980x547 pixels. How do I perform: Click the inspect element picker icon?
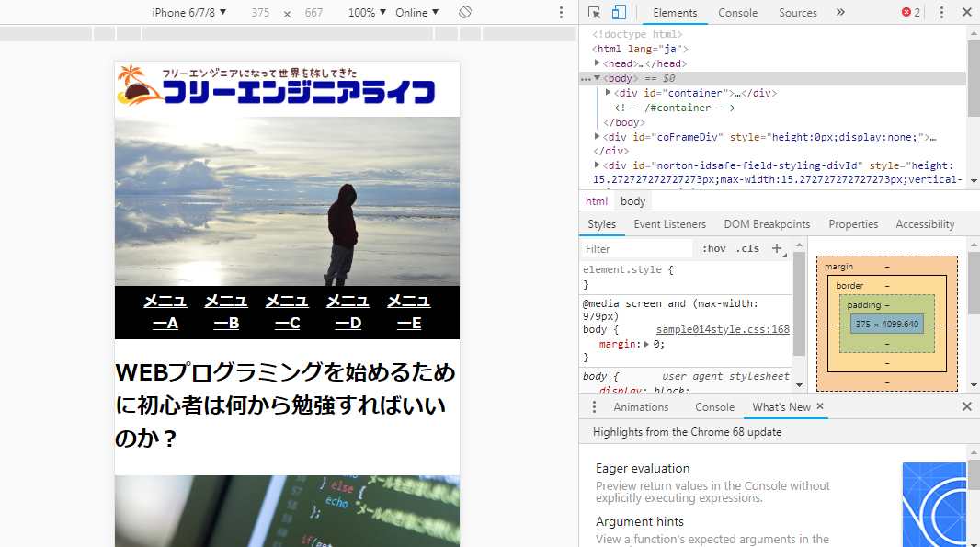pyautogui.click(x=594, y=12)
